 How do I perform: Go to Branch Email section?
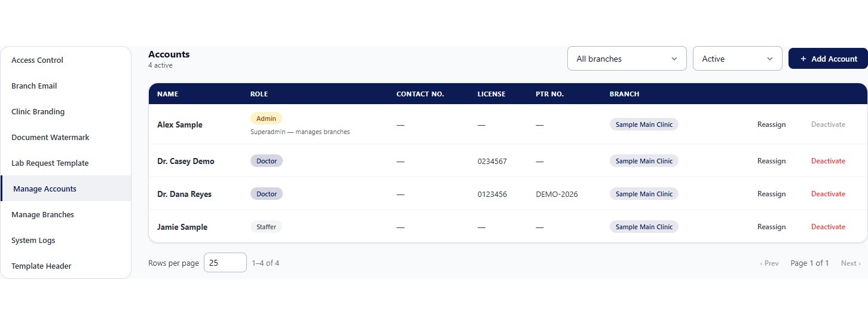pyautogui.click(x=66, y=86)
